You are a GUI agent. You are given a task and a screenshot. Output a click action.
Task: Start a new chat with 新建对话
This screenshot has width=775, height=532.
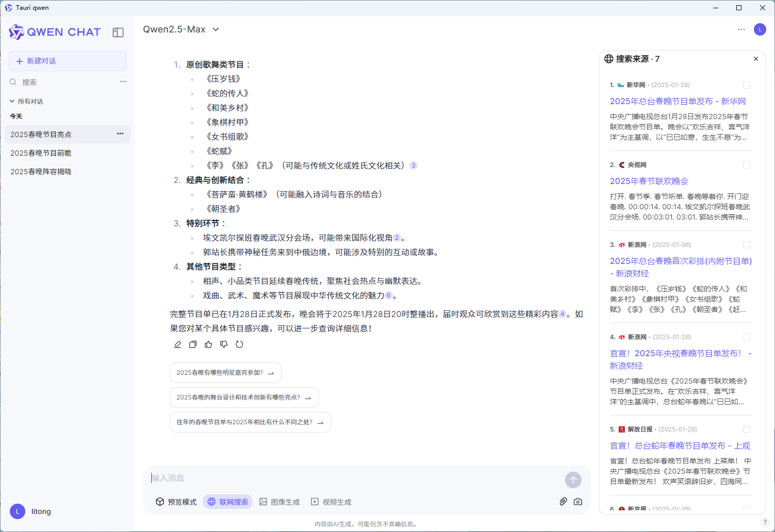tap(68, 61)
